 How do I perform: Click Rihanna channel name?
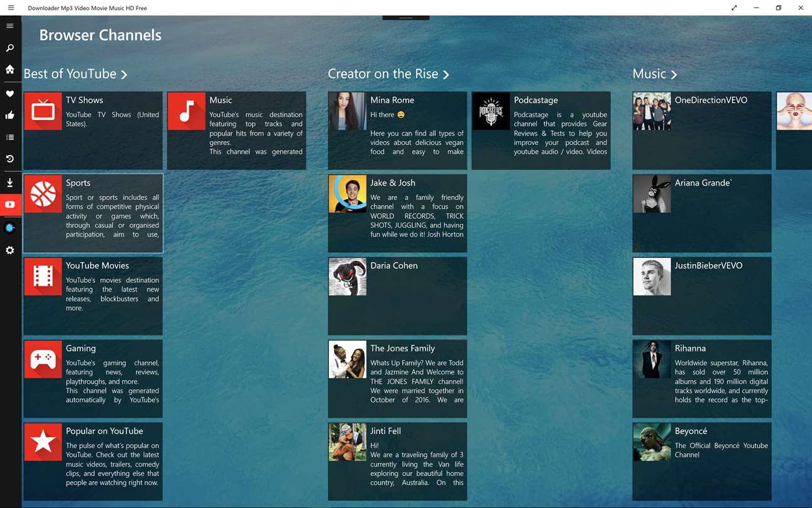pos(690,349)
